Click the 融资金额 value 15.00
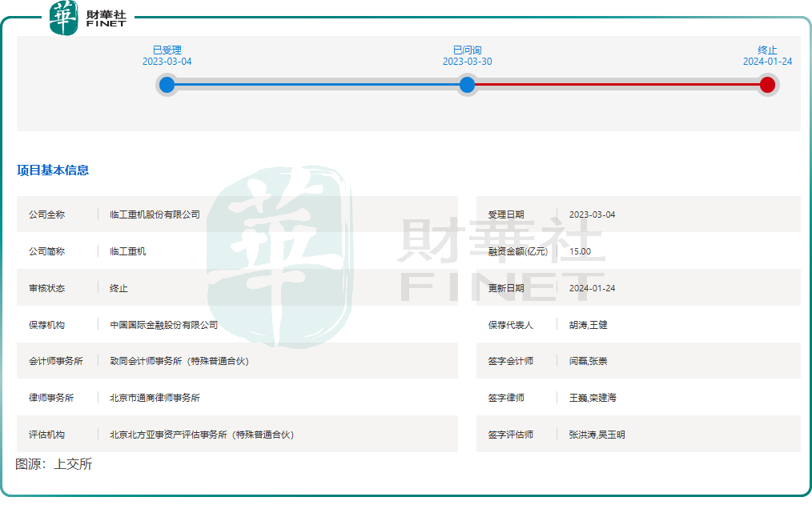Viewport: 812px width, 513px height. point(580,251)
